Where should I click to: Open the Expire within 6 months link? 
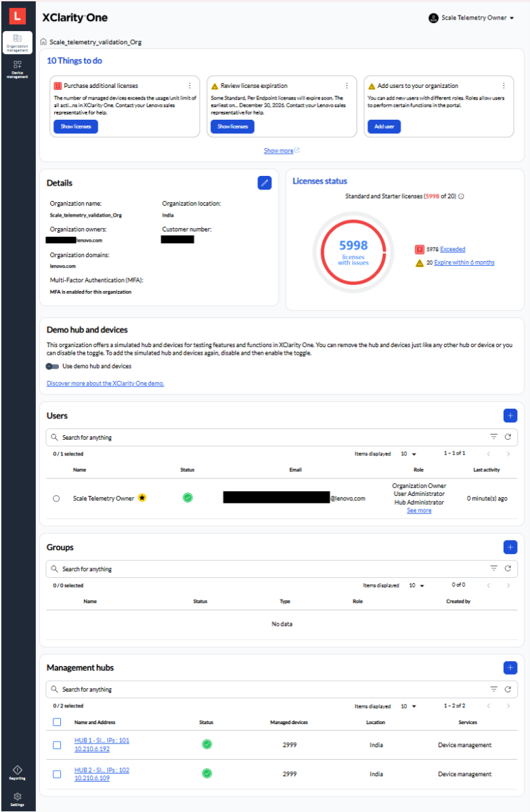click(x=464, y=263)
